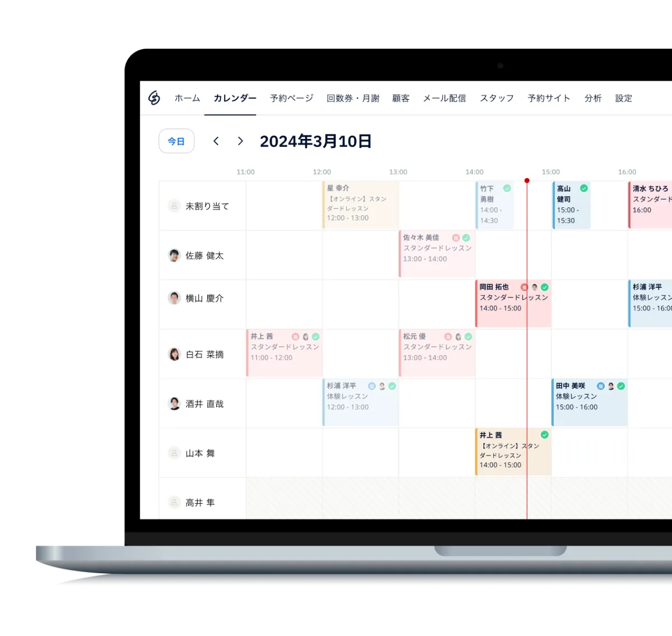This screenshot has width=672, height=636.
Task: Click the red current-time marker dot
Action: (527, 180)
